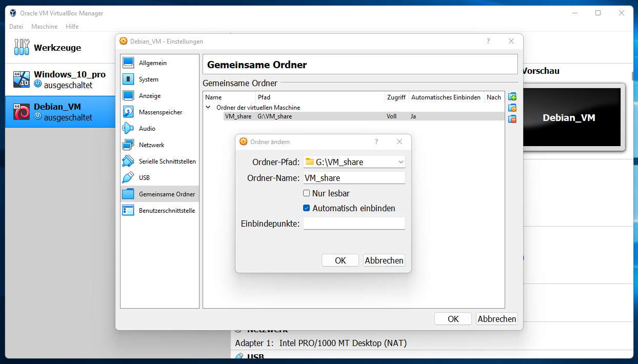Image resolution: width=638 pixels, height=364 pixels.
Task: Close the Ordner ändern dialog
Action: [x=400, y=141]
